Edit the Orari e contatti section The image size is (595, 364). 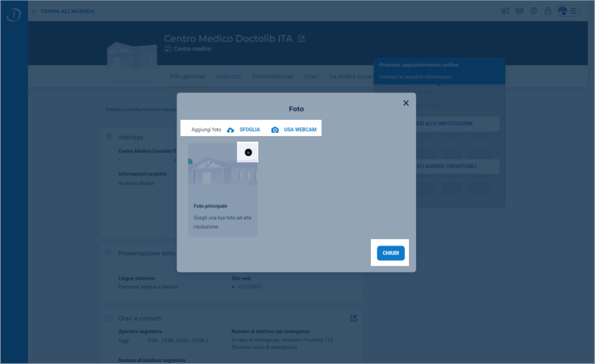tap(354, 318)
